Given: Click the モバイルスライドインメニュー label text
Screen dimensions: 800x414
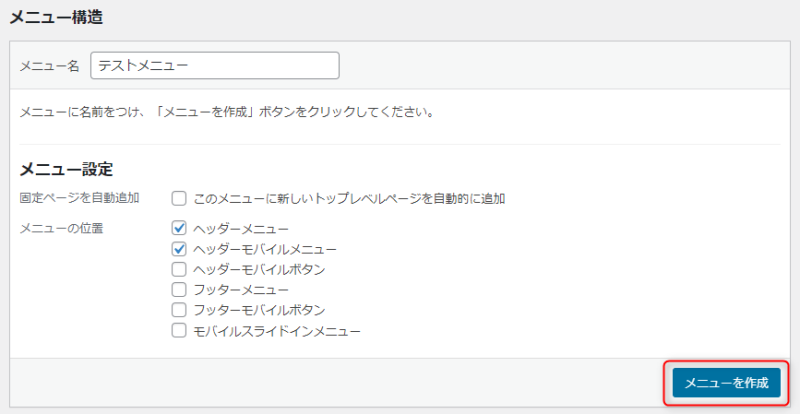Looking at the screenshot, I should (276, 330).
